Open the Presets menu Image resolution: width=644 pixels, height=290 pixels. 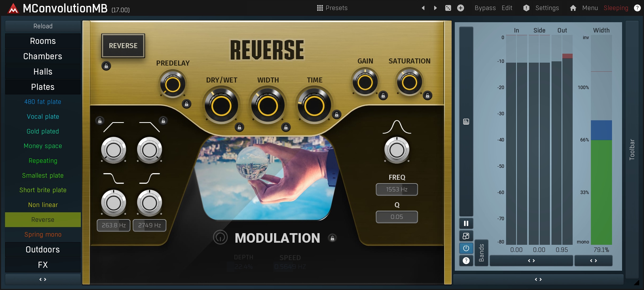click(x=332, y=8)
